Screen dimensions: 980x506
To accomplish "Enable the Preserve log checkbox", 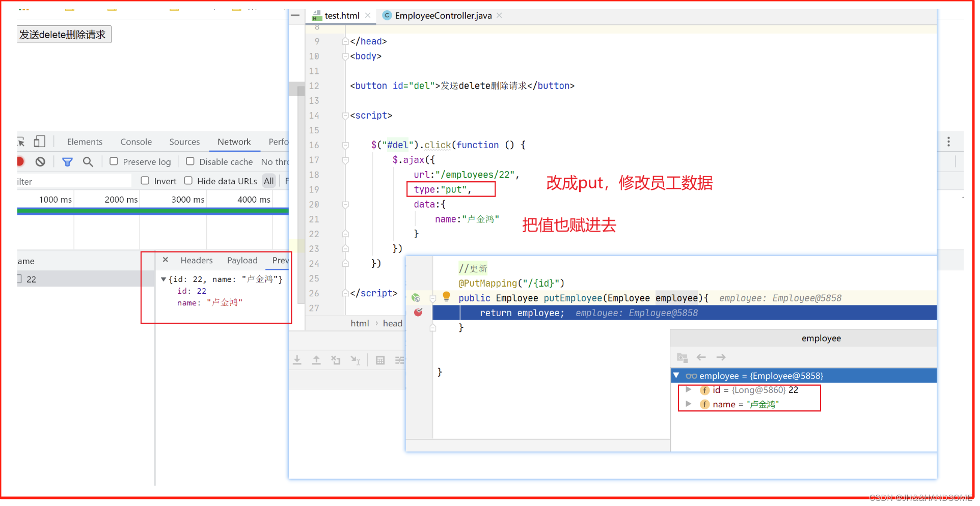I will tap(114, 161).
